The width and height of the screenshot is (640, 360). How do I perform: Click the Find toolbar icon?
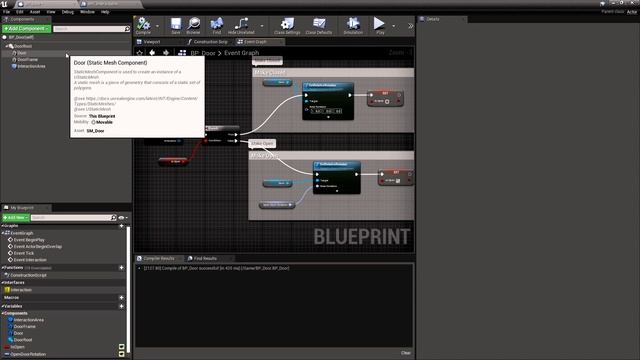coord(217,24)
